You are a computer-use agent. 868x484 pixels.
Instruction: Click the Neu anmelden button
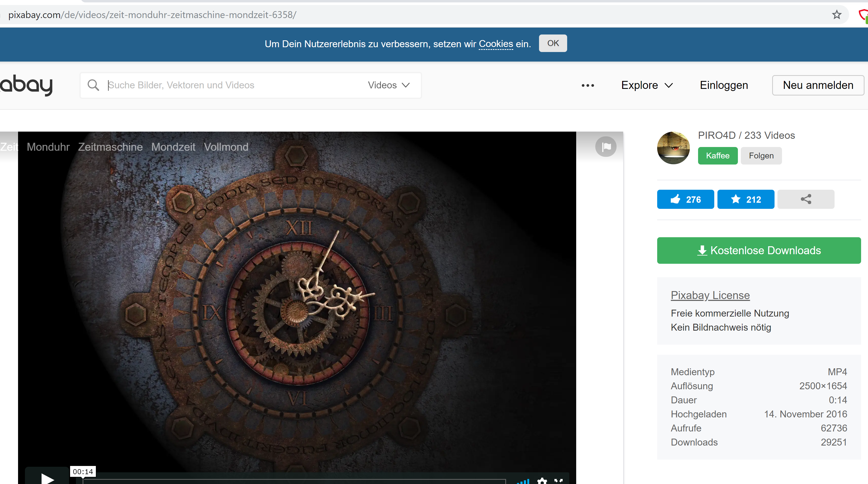point(818,85)
